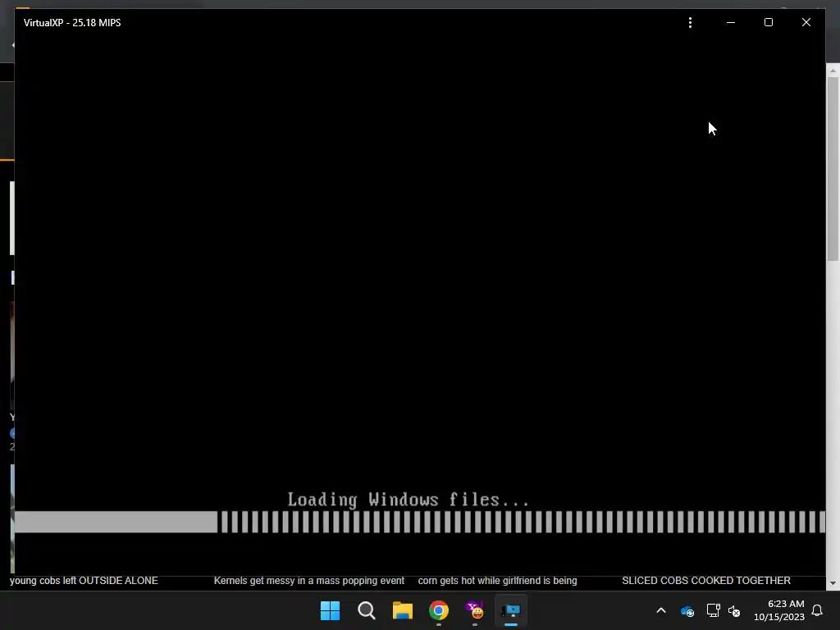Open the notifications bell icon
The height and width of the screenshot is (630, 840).
pyautogui.click(x=817, y=610)
